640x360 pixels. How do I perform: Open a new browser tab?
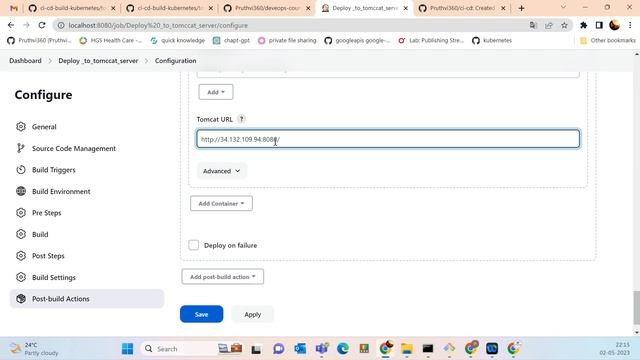(521, 8)
